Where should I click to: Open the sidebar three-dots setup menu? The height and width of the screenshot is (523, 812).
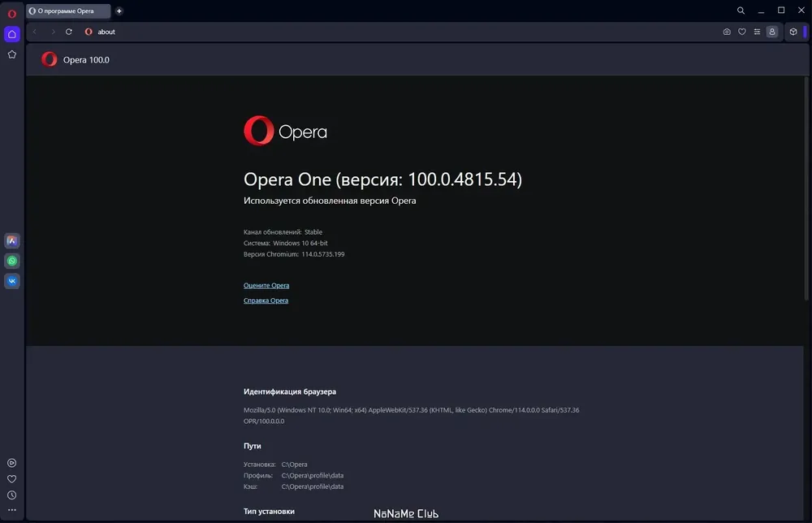click(12, 510)
